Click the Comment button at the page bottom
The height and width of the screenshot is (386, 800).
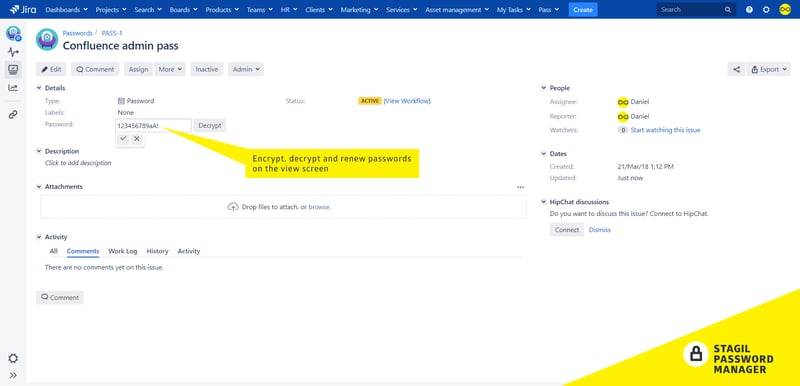coord(60,297)
